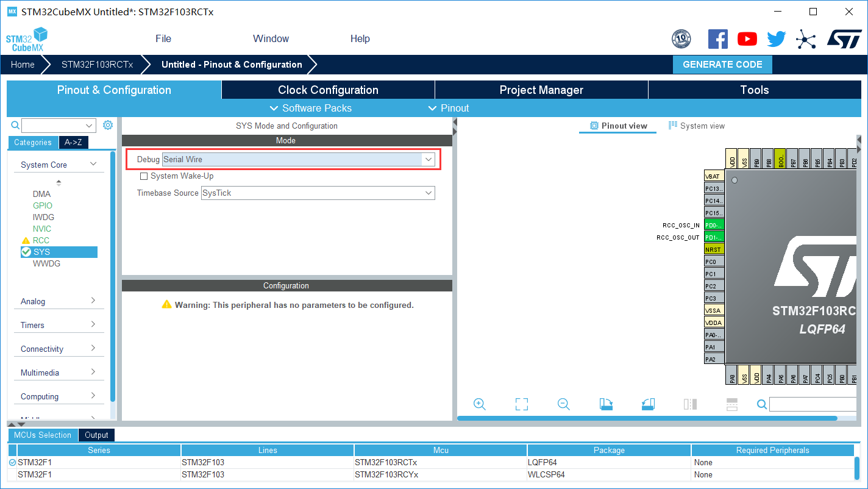Click the STM32CubeMX logo
Screen dimensions: 868x489
click(27, 39)
